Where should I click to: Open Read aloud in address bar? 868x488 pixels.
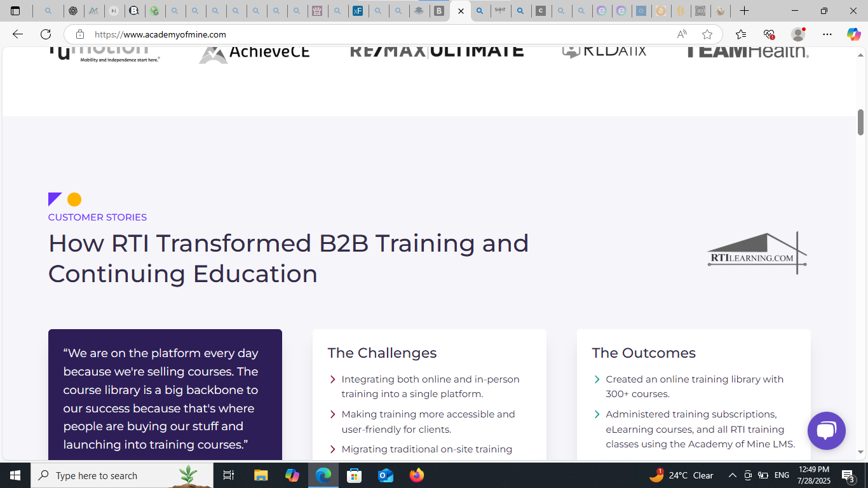pos(682,34)
